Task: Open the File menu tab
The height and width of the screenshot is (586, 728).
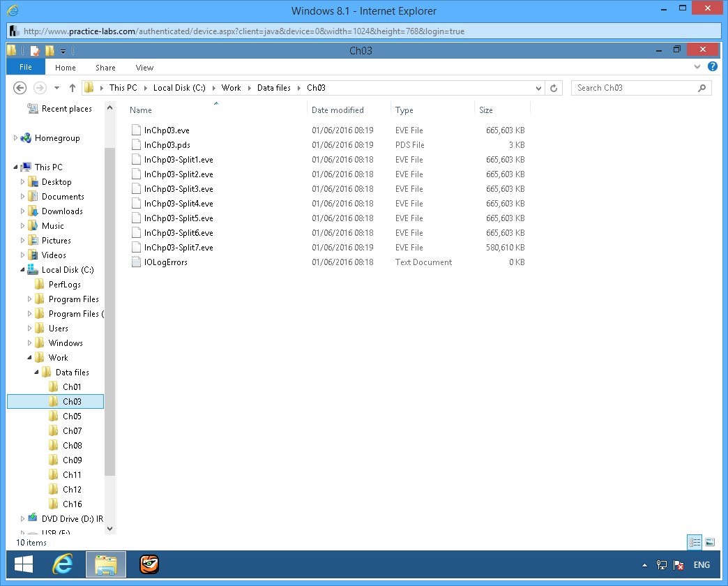Action: click(x=26, y=67)
